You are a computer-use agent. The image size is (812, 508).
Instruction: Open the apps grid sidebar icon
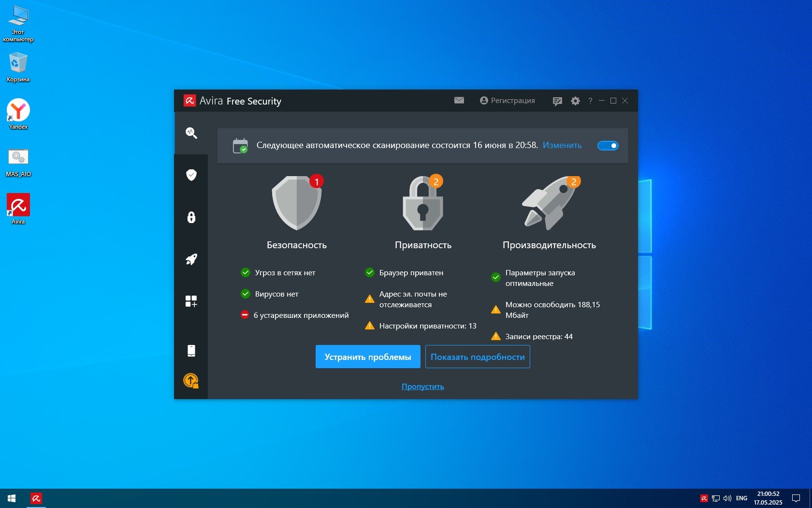click(x=191, y=301)
